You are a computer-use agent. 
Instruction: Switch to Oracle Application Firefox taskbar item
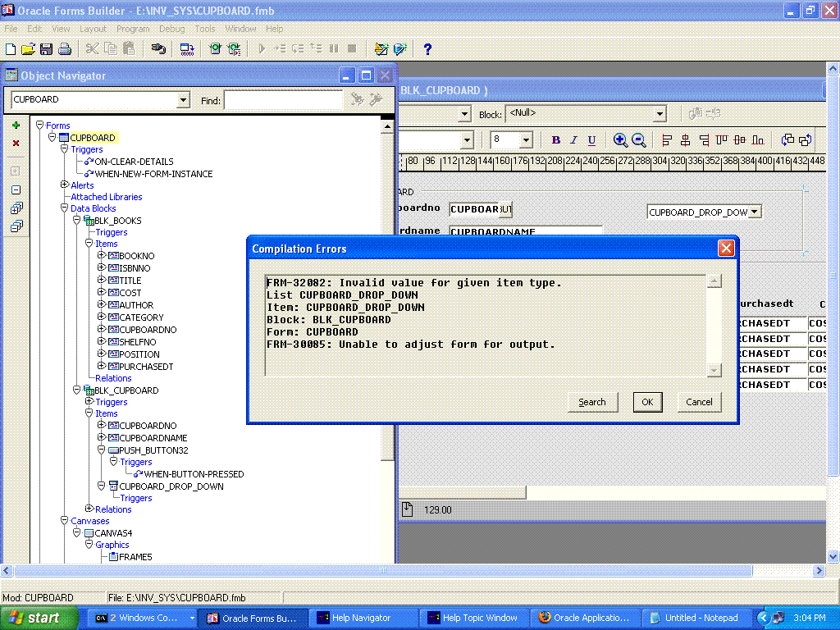pyautogui.click(x=584, y=619)
